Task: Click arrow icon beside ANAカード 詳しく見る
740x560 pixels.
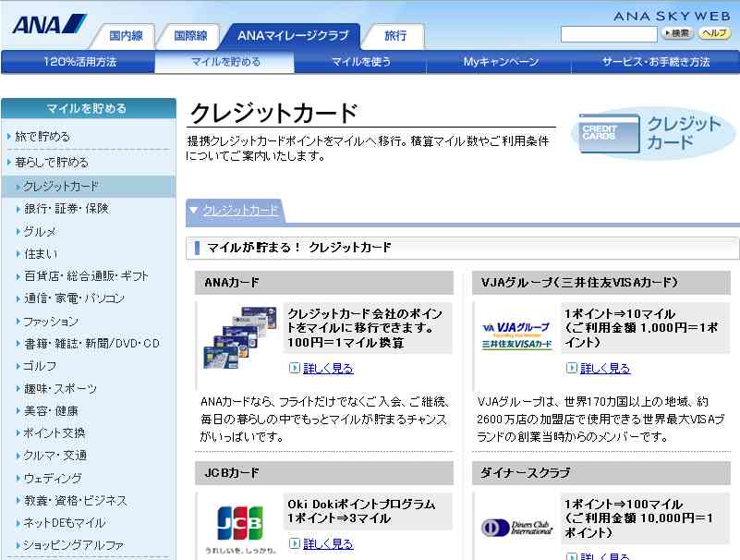Action: (x=295, y=368)
